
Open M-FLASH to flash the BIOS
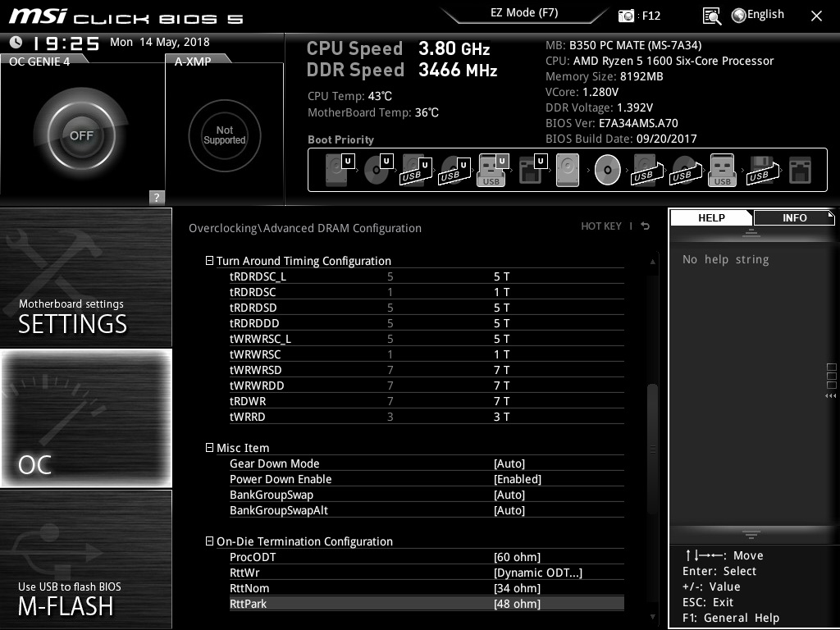point(85,559)
